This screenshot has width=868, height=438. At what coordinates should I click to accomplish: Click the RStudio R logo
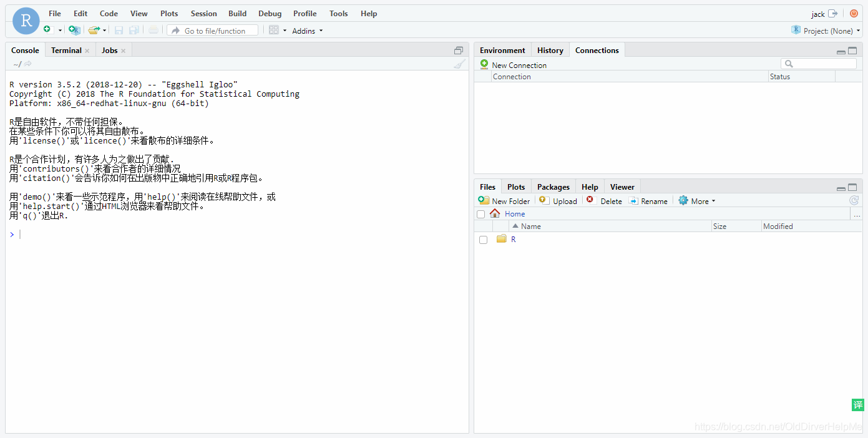pos(26,21)
